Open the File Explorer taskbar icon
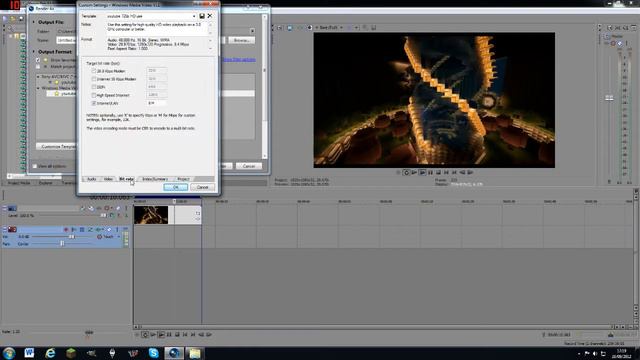 195,353
